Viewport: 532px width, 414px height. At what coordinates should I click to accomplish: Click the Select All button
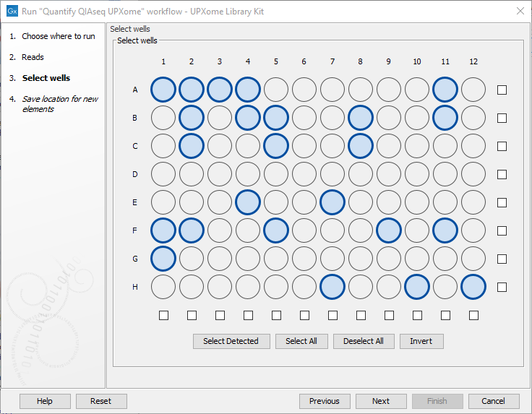coord(301,341)
